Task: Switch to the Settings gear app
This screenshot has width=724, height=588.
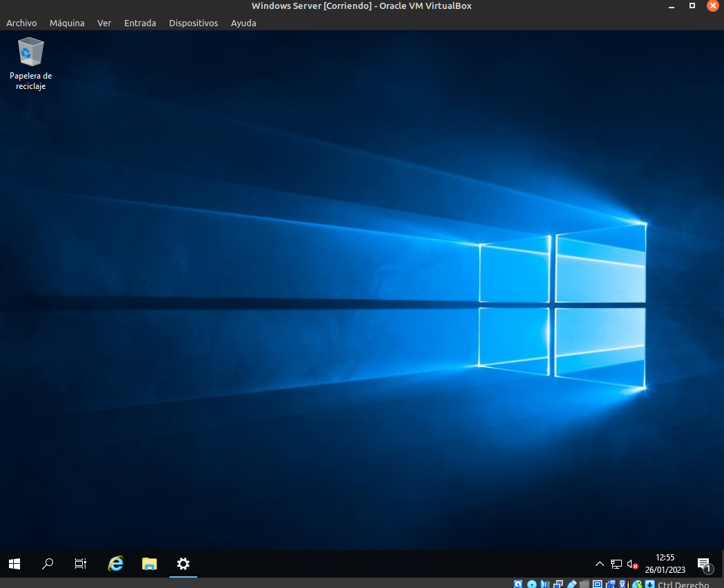Action: pyautogui.click(x=183, y=564)
